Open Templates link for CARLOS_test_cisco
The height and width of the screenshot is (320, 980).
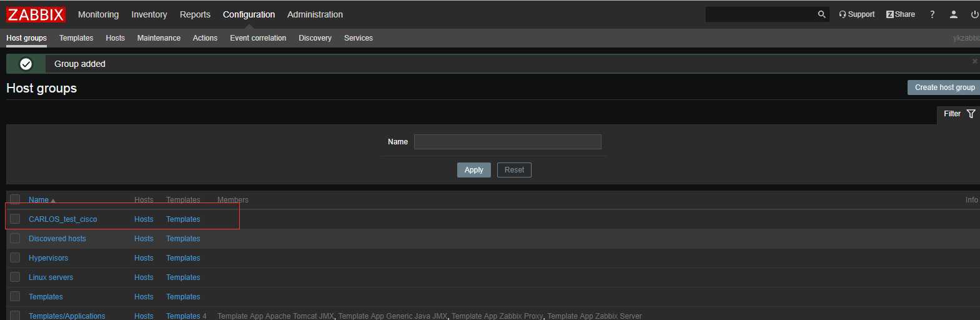[183, 219]
